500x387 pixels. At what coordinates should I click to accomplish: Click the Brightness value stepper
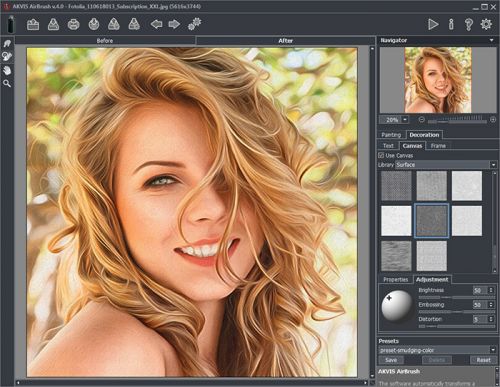tap(491, 290)
